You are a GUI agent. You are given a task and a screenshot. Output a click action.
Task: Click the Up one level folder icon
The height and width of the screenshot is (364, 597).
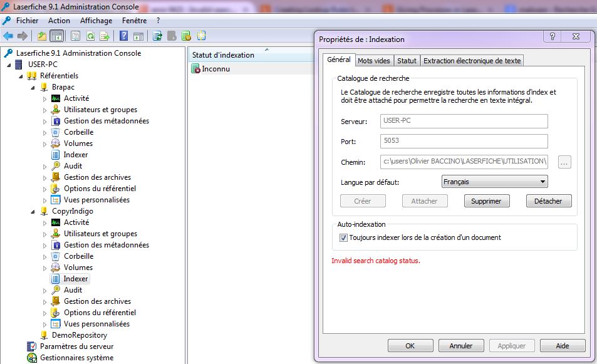(41, 36)
